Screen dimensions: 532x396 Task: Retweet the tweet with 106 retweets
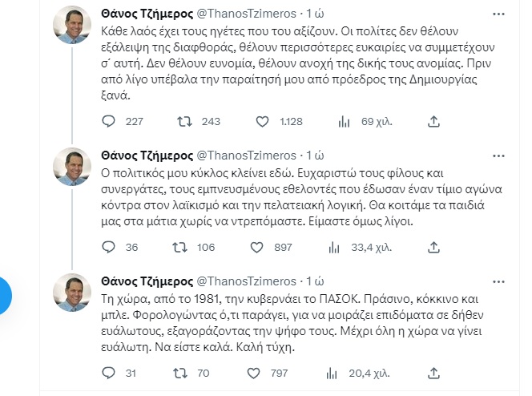[x=183, y=247]
